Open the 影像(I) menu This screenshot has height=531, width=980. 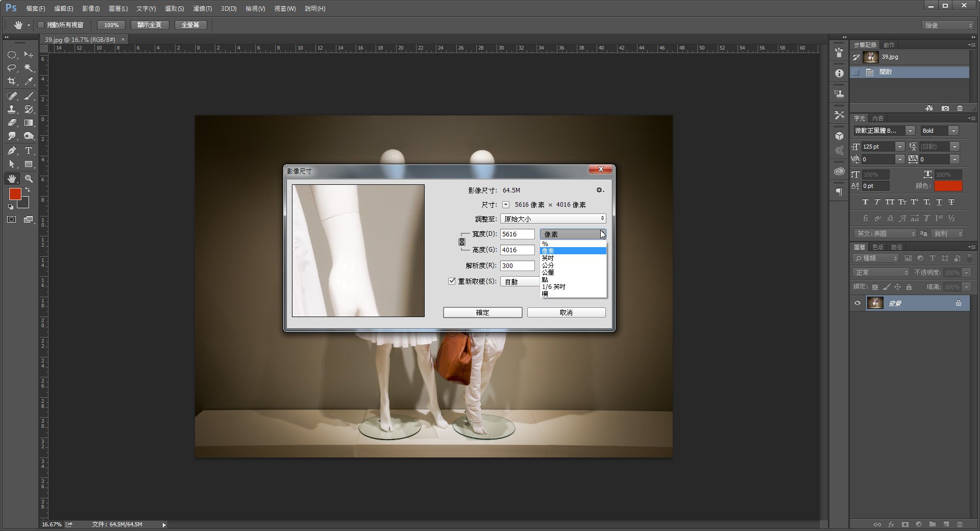click(x=91, y=9)
